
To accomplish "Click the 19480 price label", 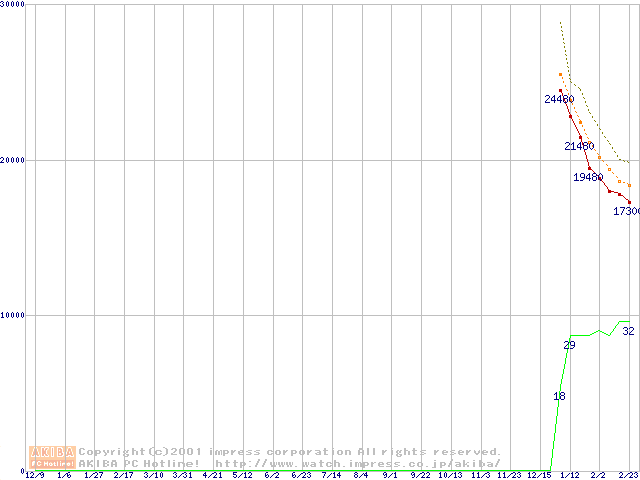I will click(588, 177).
